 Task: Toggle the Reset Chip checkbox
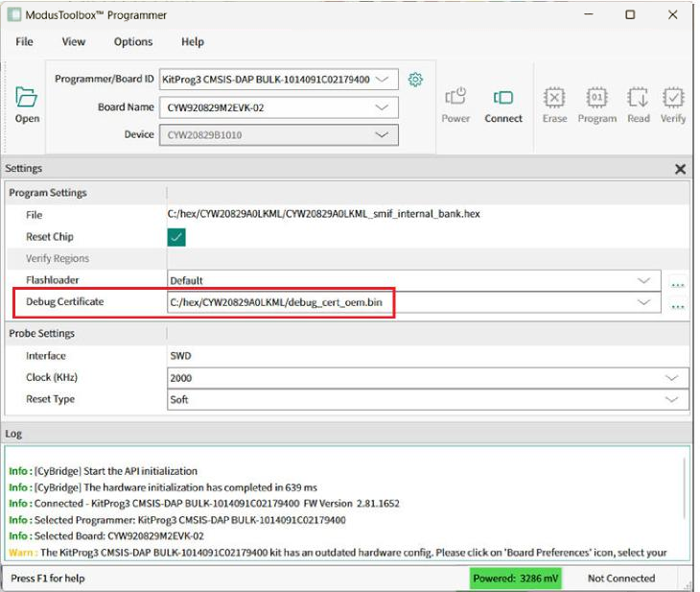[176, 237]
